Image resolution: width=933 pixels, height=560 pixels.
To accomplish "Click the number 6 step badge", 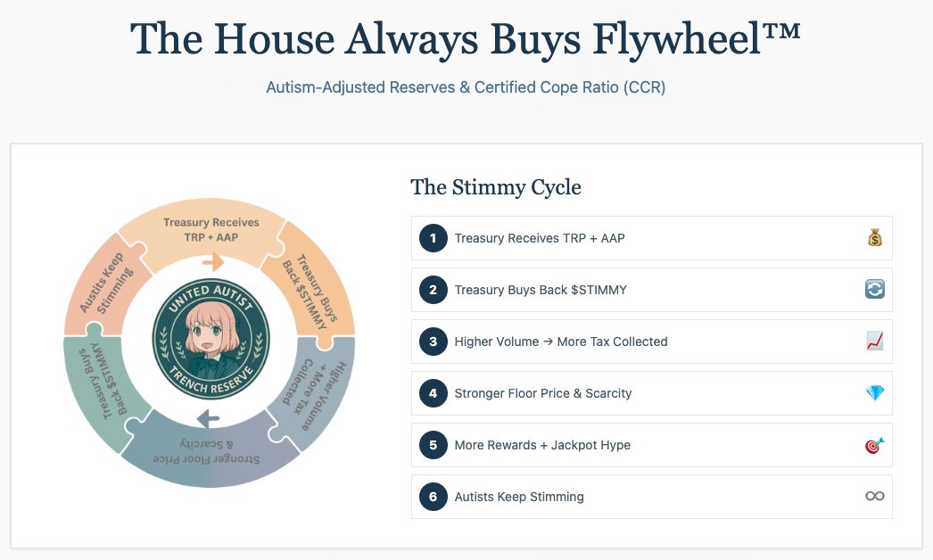I will 433,497.
